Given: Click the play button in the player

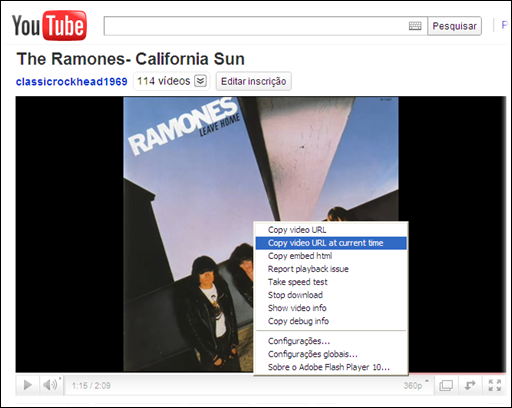Looking at the screenshot, I should coord(28,385).
